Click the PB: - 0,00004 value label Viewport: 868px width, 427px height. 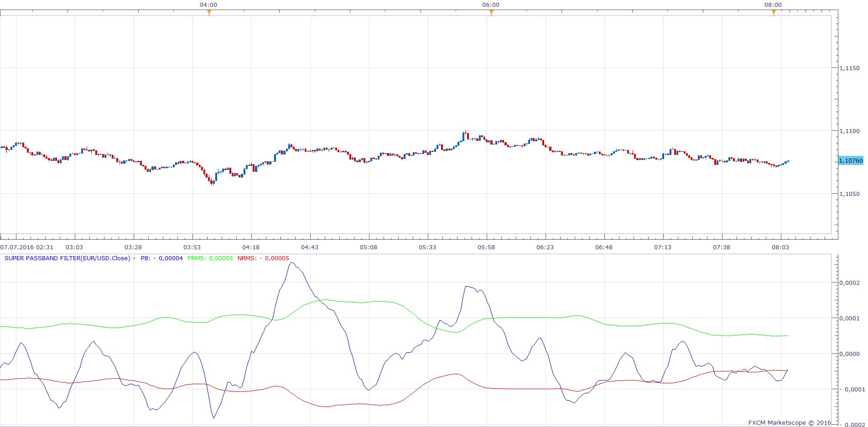(161, 258)
